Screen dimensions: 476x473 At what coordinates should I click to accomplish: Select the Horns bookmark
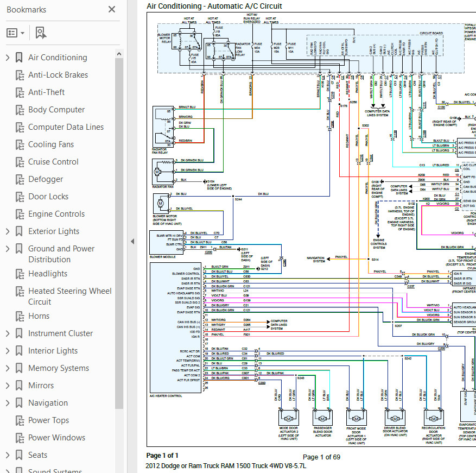pyautogui.click(x=39, y=316)
